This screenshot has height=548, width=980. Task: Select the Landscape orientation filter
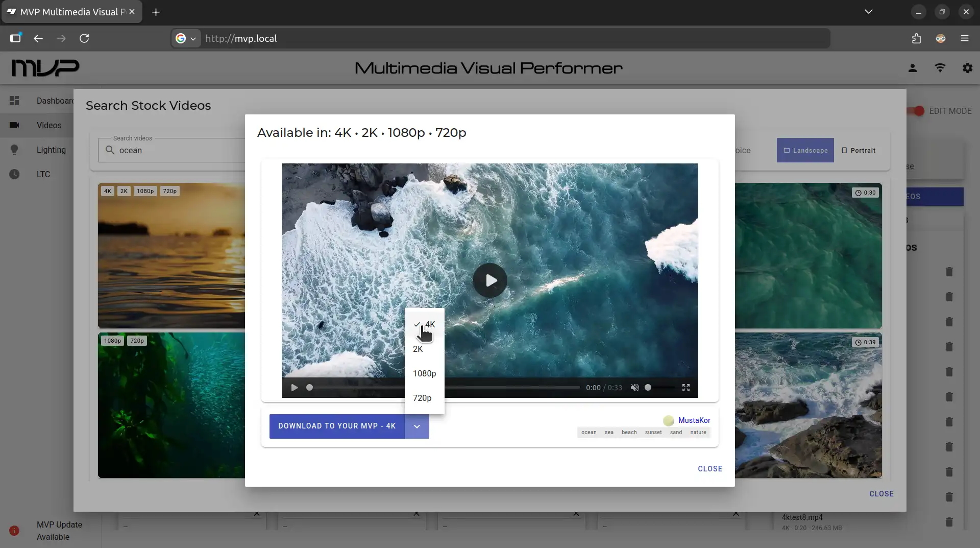pos(805,150)
